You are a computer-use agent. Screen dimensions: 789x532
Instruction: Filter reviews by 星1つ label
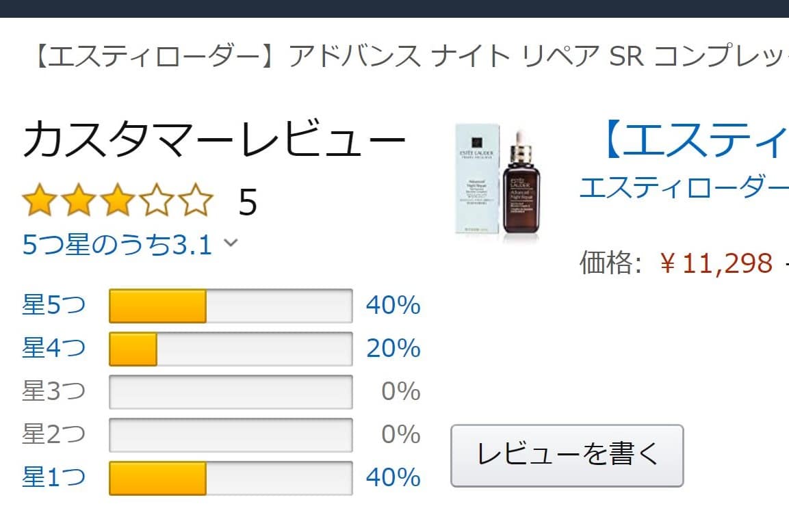point(54,477)
